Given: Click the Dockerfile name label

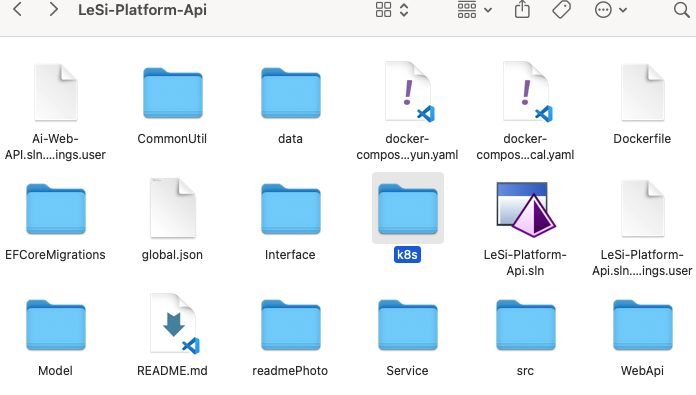Looking at the screenshot, I should (x=642, y=139).
